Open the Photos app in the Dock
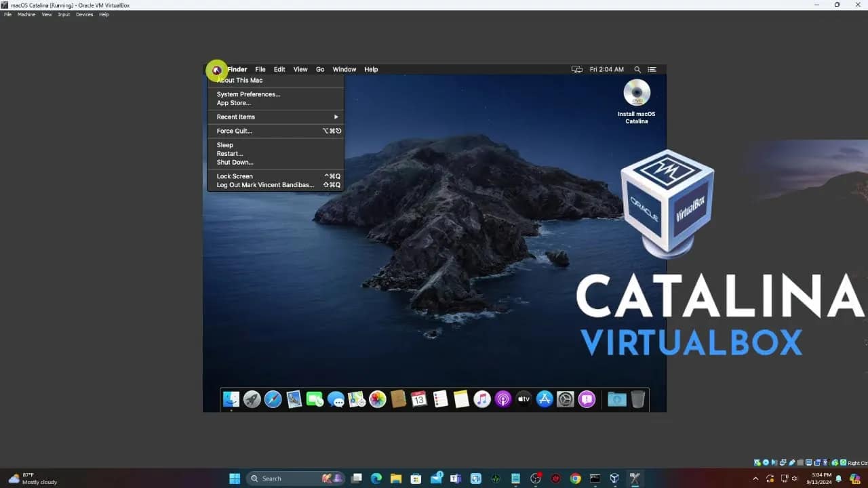This screenshot has width=868, height=488. coord(378,399)
